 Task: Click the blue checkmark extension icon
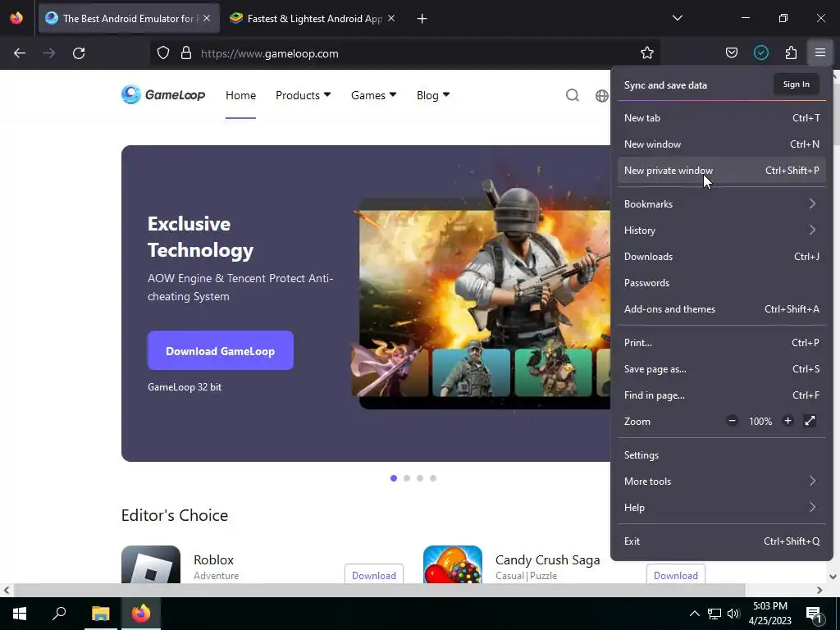pyautogui.click(x=760, y=52)
